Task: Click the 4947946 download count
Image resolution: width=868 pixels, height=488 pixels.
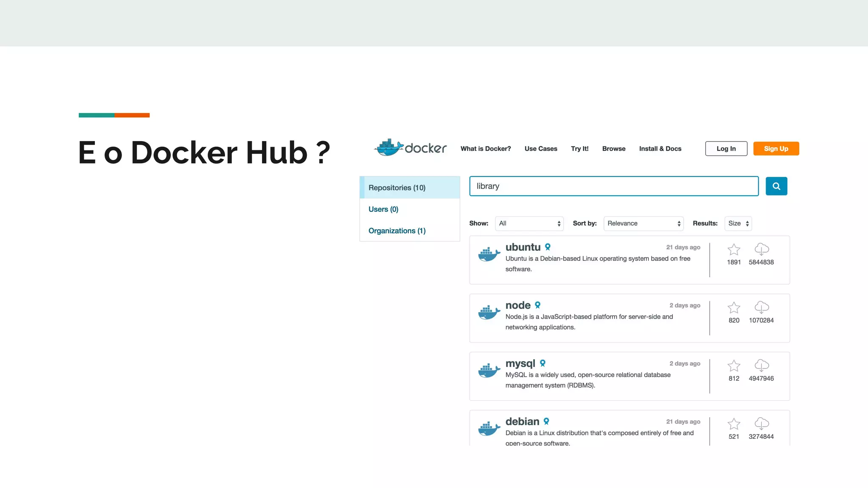Action: (761, 378)
